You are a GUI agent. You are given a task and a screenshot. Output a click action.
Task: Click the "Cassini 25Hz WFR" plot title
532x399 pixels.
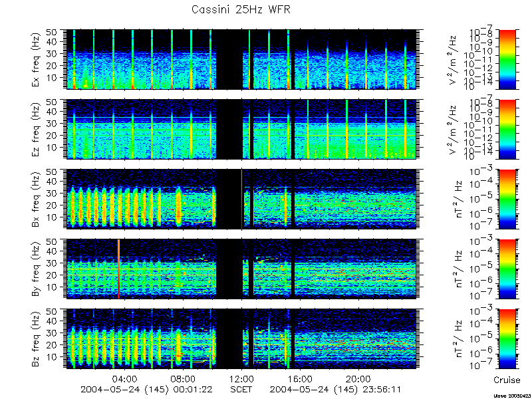point(241,9)
